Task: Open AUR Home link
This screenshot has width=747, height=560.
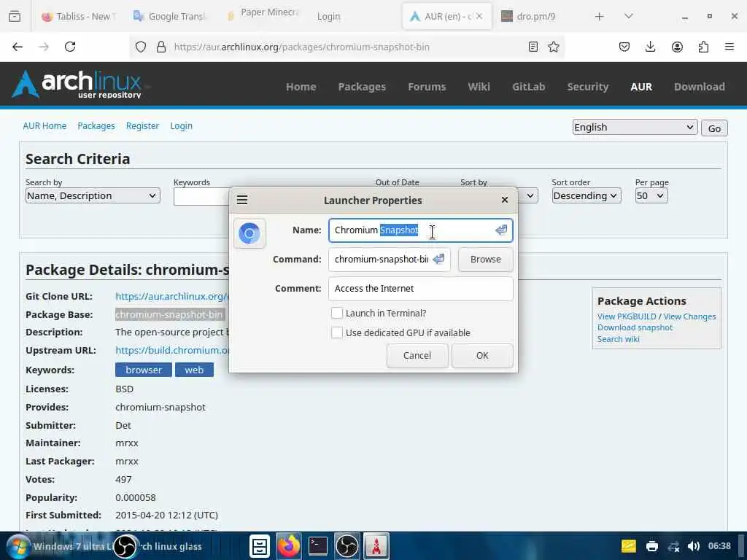Action: tap(44, 125)
